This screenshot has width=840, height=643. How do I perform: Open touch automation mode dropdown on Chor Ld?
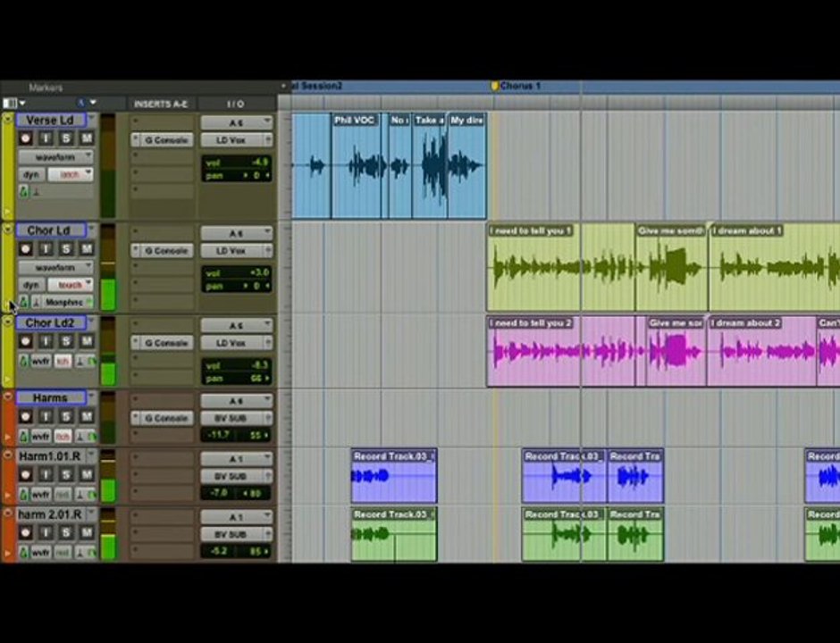point(71,285)
